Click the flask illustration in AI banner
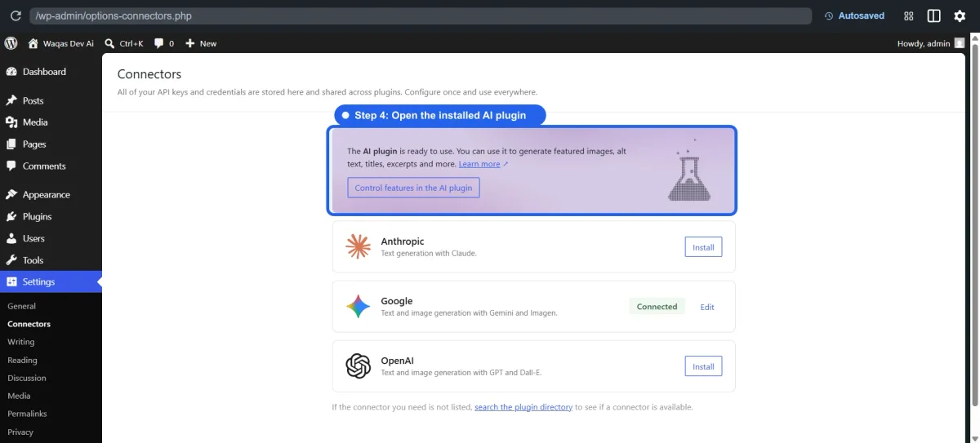The image size is (980, 443). click(689, 170)
